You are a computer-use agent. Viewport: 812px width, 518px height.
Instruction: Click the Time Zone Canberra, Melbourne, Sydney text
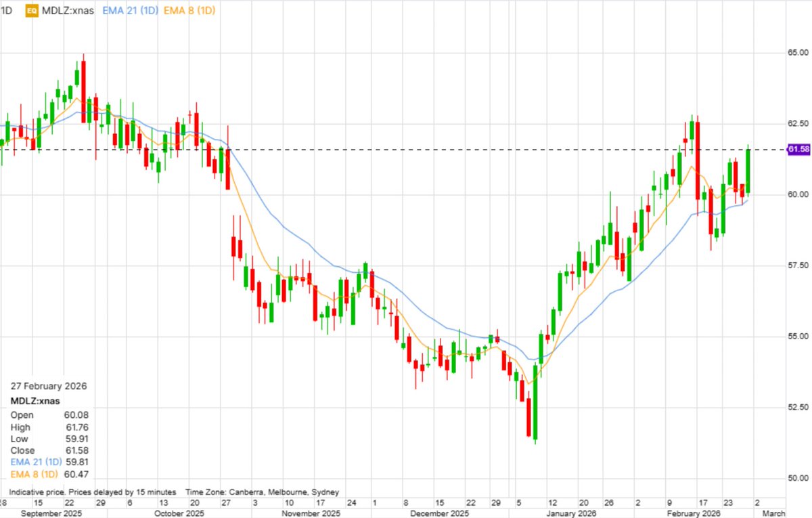point(263,492)
